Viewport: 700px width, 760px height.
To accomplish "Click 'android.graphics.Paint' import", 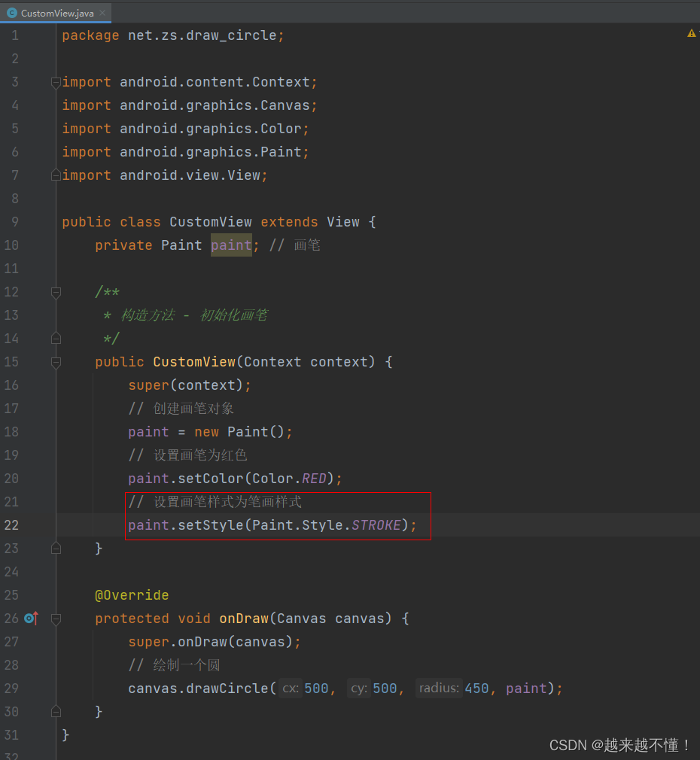I will click(211, 152).
